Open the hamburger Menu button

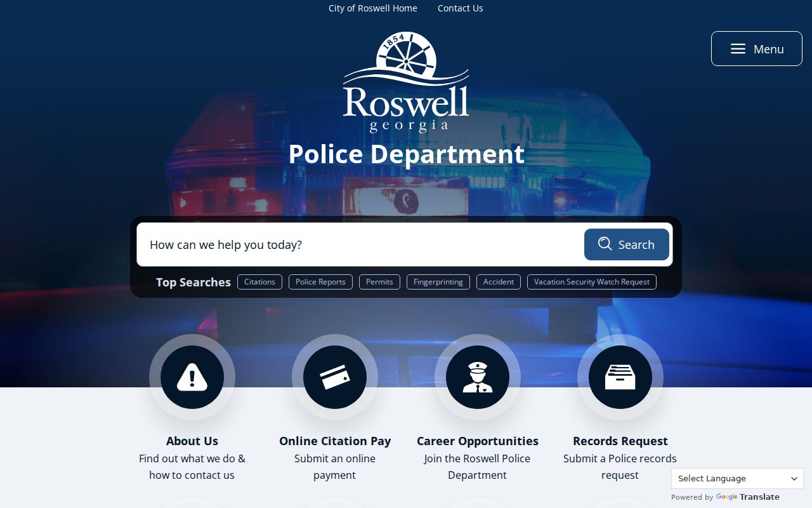click(x=757, y=49)
